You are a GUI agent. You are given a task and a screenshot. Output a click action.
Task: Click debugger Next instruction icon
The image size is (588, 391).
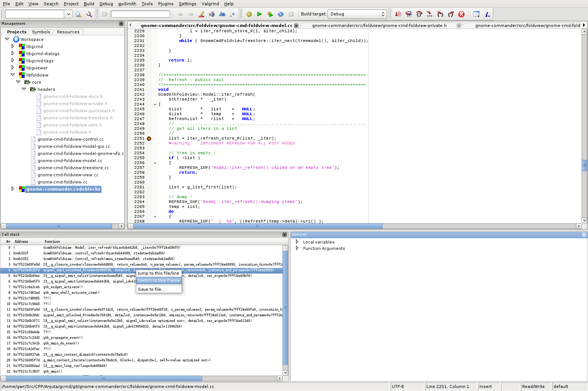click(x=430, y=14)
